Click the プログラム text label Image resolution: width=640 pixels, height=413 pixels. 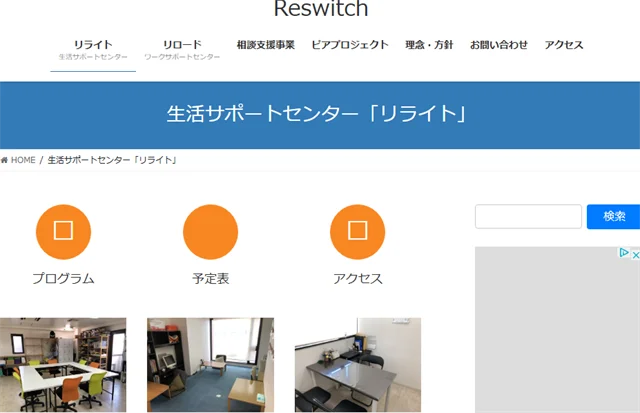coord(63,279)
